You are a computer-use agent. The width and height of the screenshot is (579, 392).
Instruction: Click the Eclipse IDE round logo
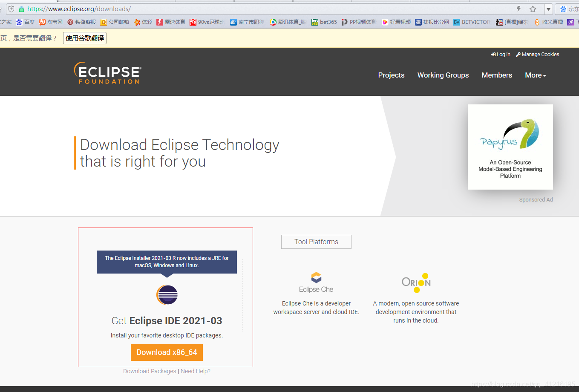[x=167, y=295]
